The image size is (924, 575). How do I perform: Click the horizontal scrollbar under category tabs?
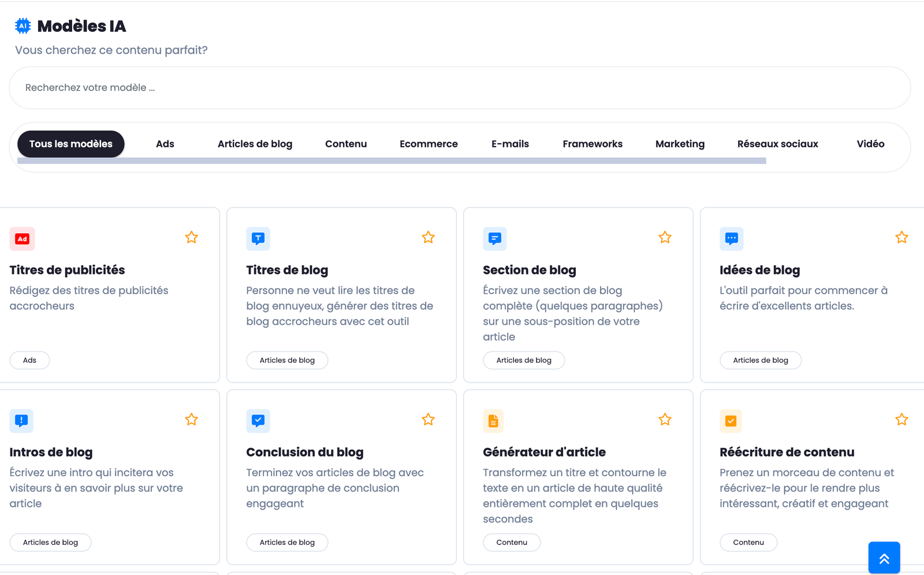point(392,161)
